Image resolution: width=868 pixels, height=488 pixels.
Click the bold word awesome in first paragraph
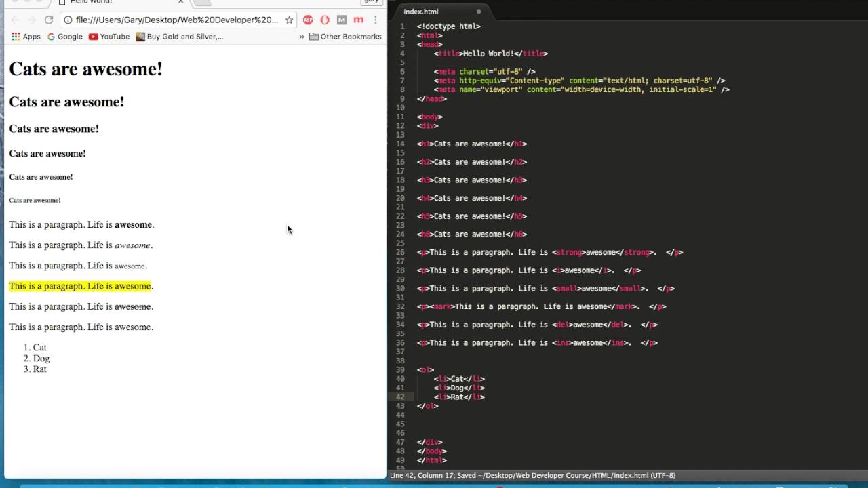(x=133, y=224)
